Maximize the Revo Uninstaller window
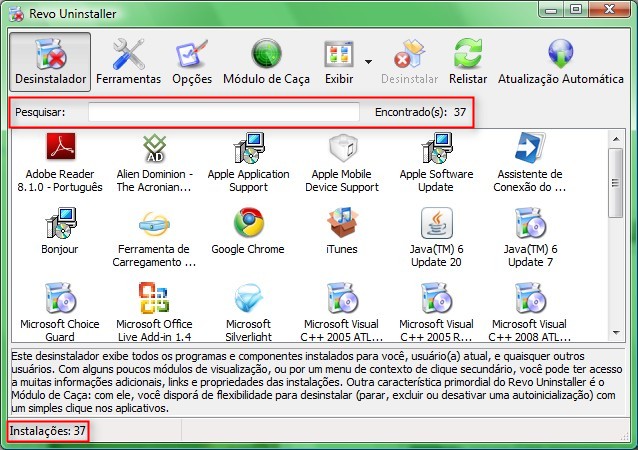This screenshot has height=450, width=638. 576,9
